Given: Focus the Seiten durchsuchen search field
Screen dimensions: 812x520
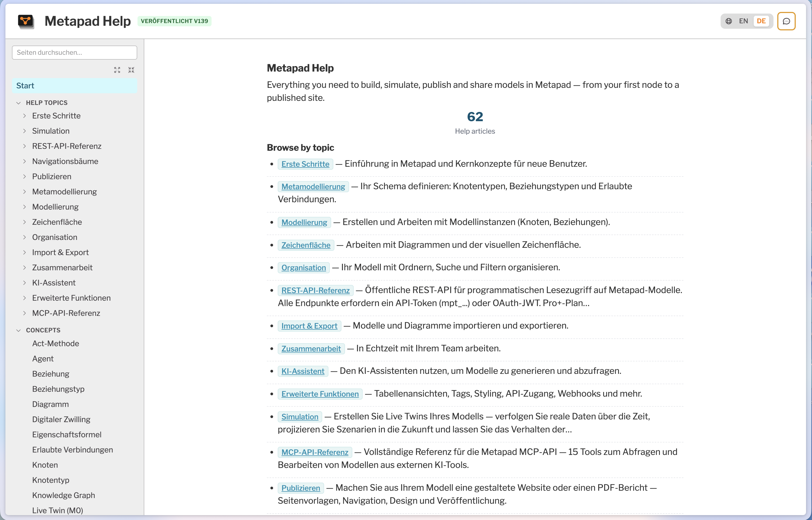Looking at the screenshot, I should 74,52.
